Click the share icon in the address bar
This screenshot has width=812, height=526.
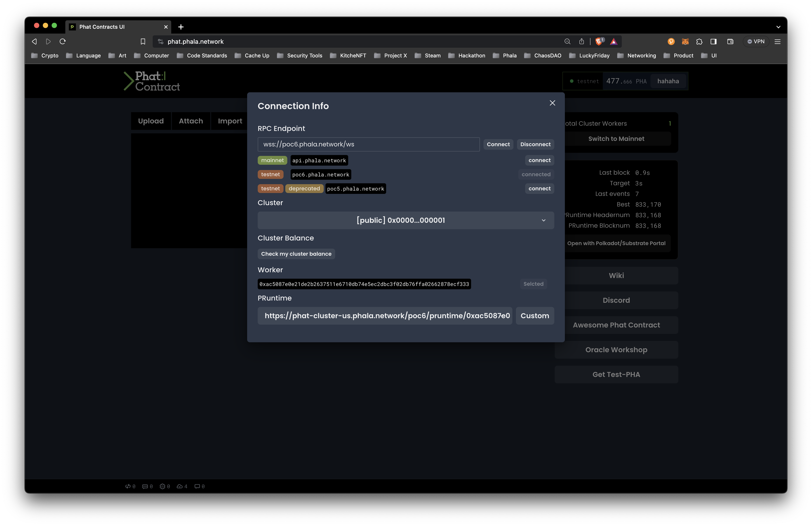coord(581,42)
